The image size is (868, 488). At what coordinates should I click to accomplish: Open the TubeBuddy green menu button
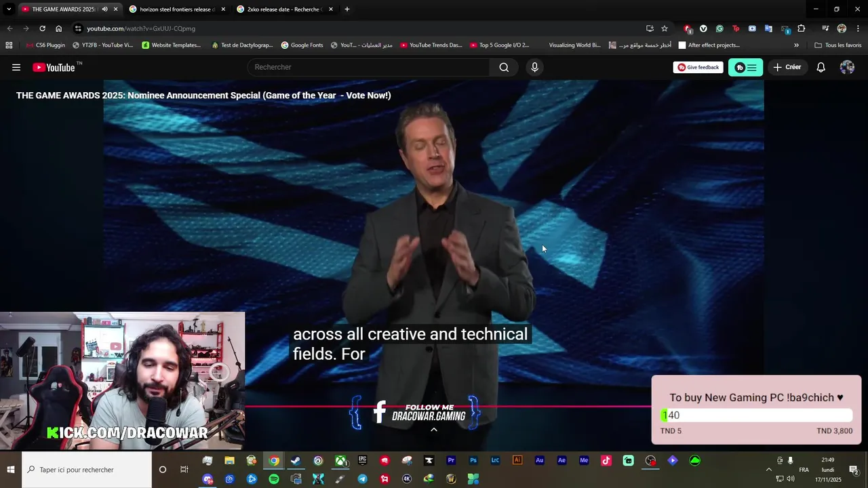(745, 67)
